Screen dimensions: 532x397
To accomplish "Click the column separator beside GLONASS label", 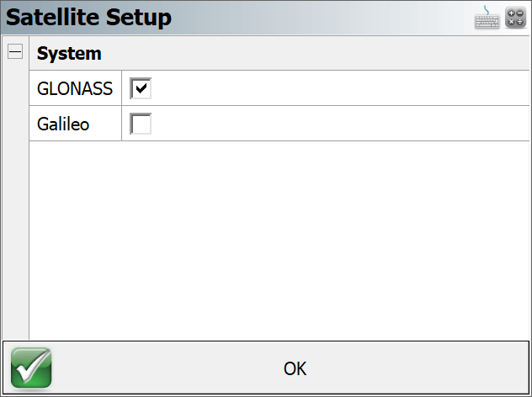I will point(121,88).
